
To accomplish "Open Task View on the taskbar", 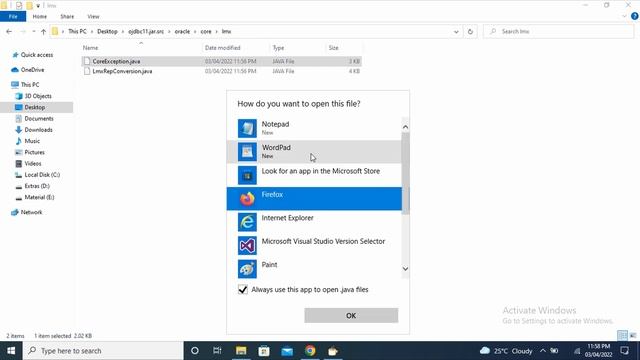I will [x=217, y=351].
